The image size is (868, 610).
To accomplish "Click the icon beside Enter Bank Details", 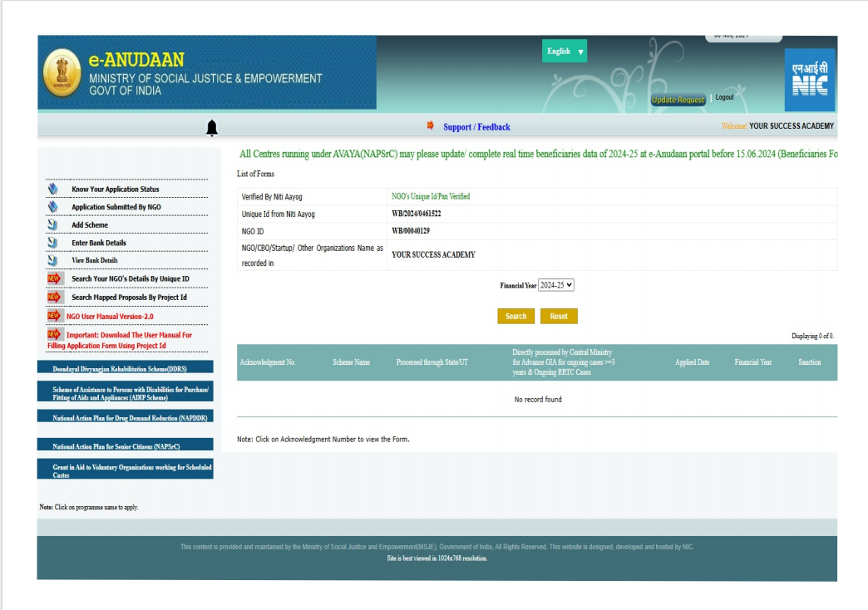I will click(x=53, y=243).
